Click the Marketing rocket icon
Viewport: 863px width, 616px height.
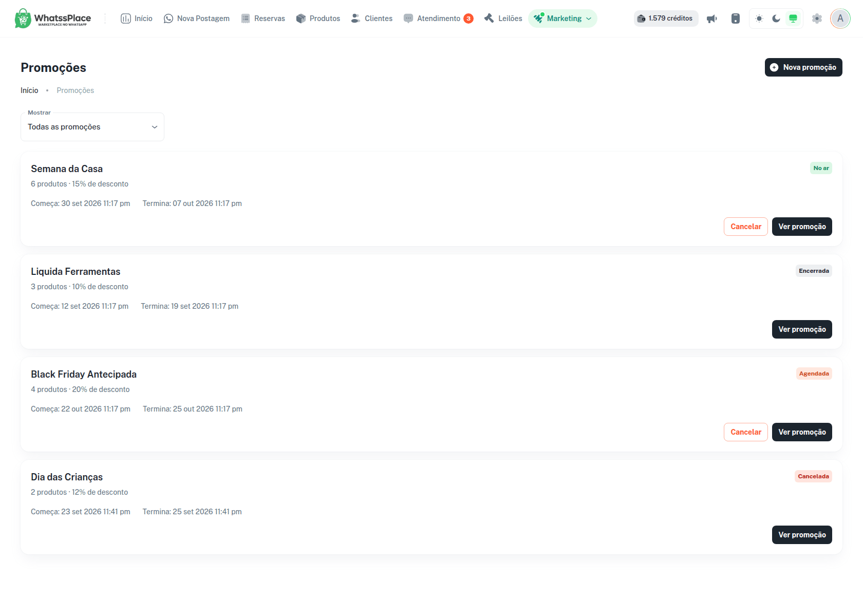pos(538,18)
